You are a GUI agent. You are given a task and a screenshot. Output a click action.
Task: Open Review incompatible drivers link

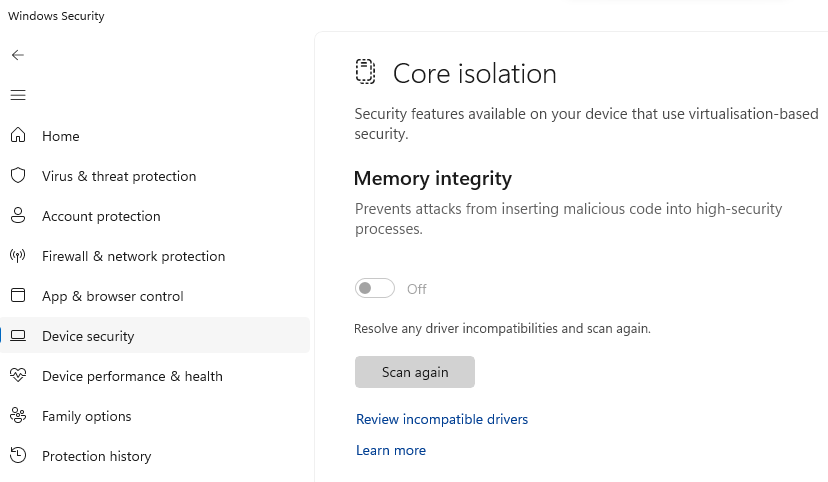coord(442,419)
